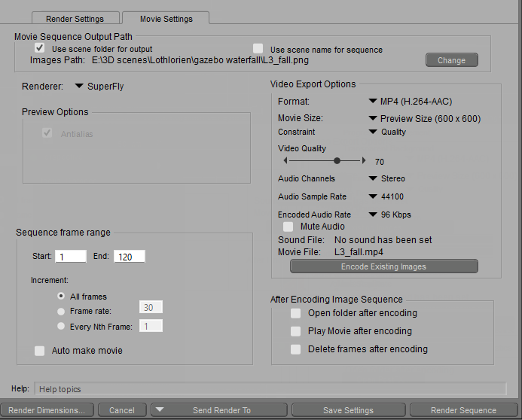The width and height of the screenshot is (522, 420).
Task: Increase video quality with right slider arrow
Action: pyautogui.click(x=364, y=160)
